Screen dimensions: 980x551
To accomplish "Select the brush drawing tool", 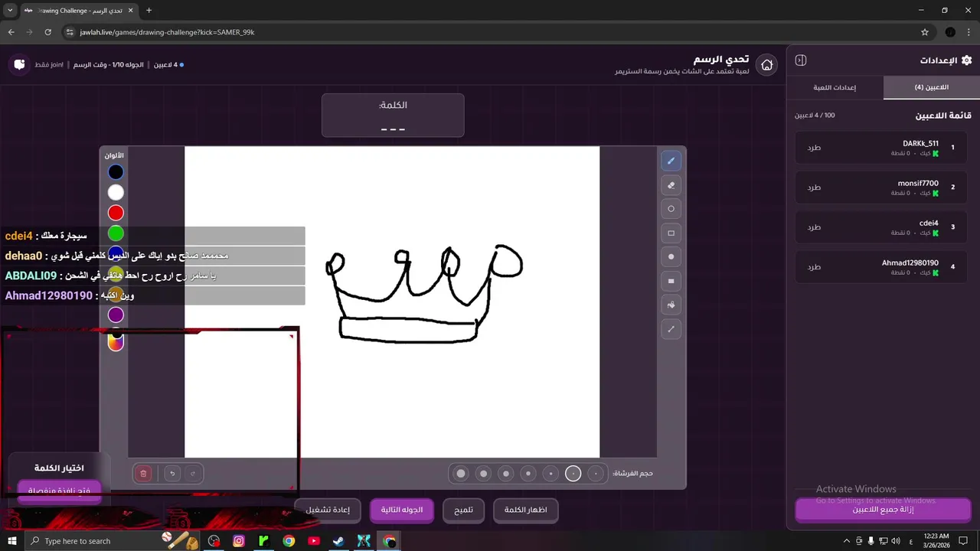I will (671, 161).
